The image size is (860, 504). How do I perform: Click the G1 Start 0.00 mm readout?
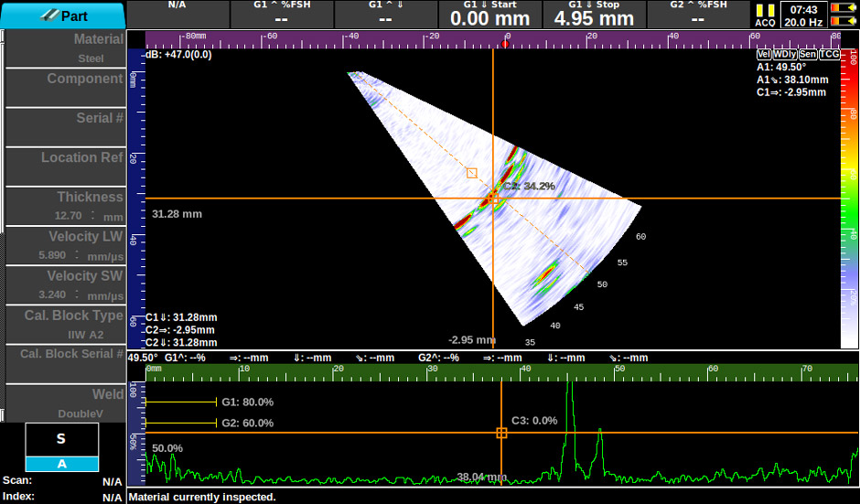coord(489,15)
